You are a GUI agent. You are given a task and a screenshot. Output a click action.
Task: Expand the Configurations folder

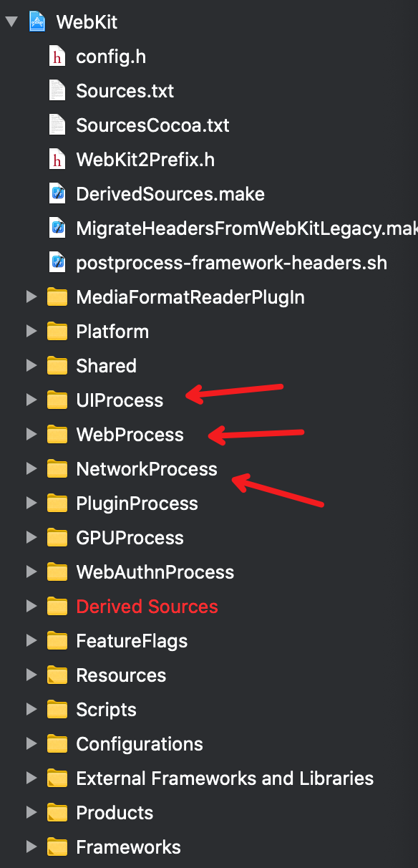31,743
